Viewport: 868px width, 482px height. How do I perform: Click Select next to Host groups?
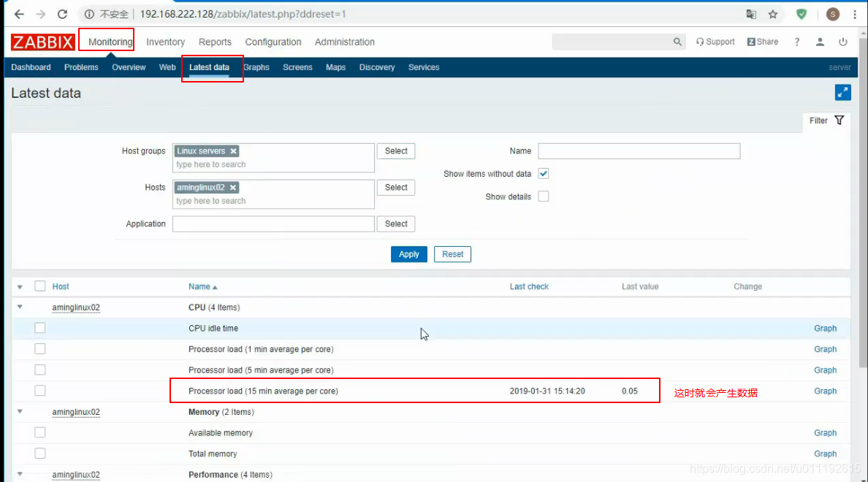[x=396, y=151]
